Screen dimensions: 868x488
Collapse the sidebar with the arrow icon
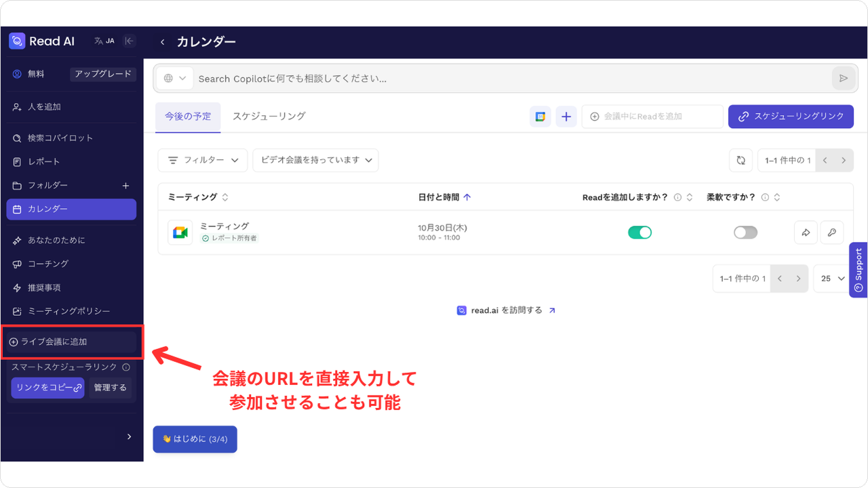coord(130,41)
